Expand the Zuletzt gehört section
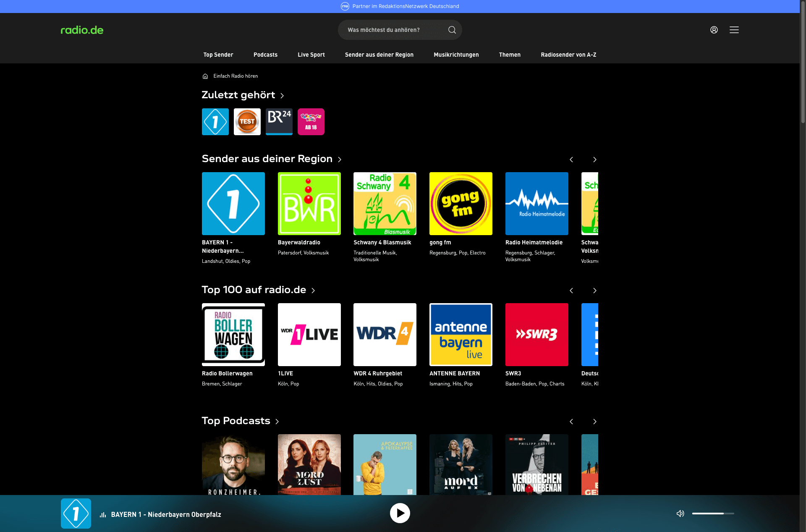Screen dimensions: 806x532 click(x=281, y=95)
